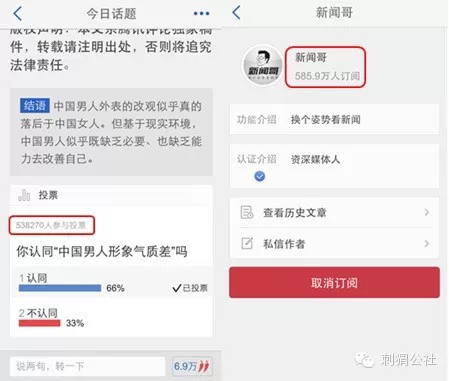Open the 功能介绍 row

click(334, 119)
